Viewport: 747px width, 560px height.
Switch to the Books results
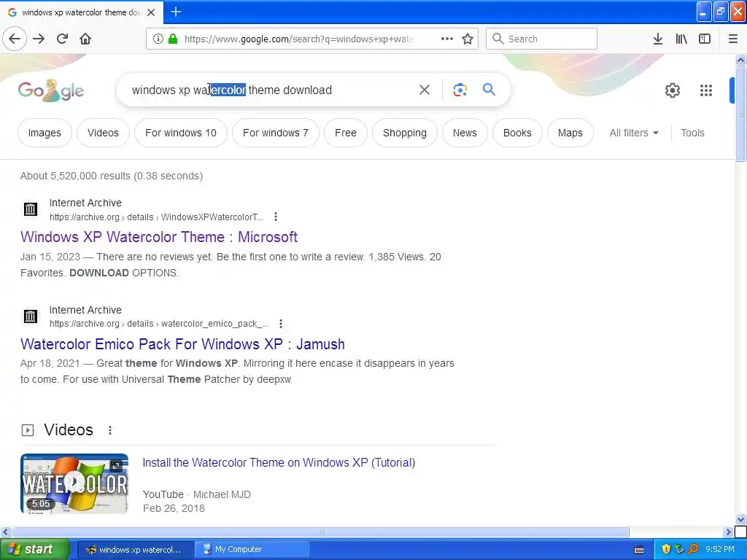tap(517, 133)
